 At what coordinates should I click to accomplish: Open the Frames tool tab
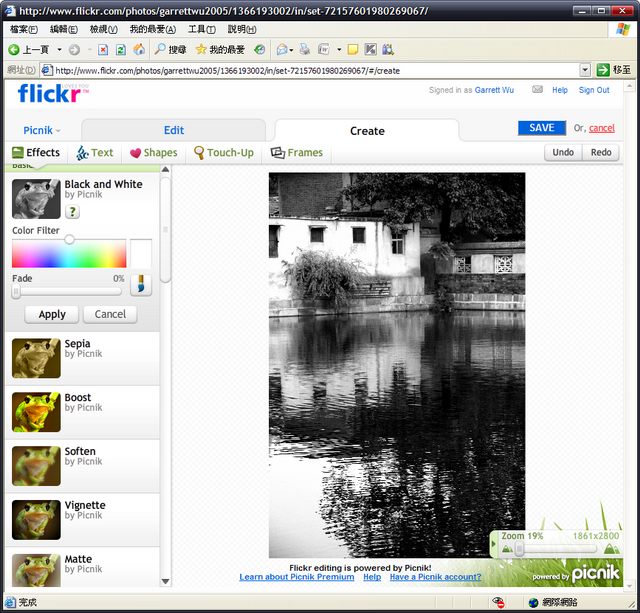pyautogui.click(x=296, y=153)
